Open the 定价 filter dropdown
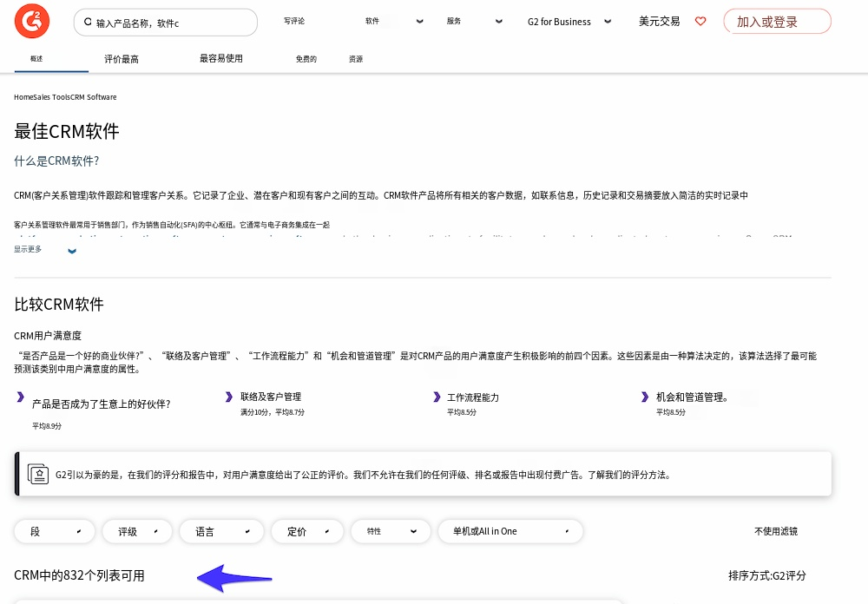The image size is (868, 604). pyautogui.click(x=307, y=531)
